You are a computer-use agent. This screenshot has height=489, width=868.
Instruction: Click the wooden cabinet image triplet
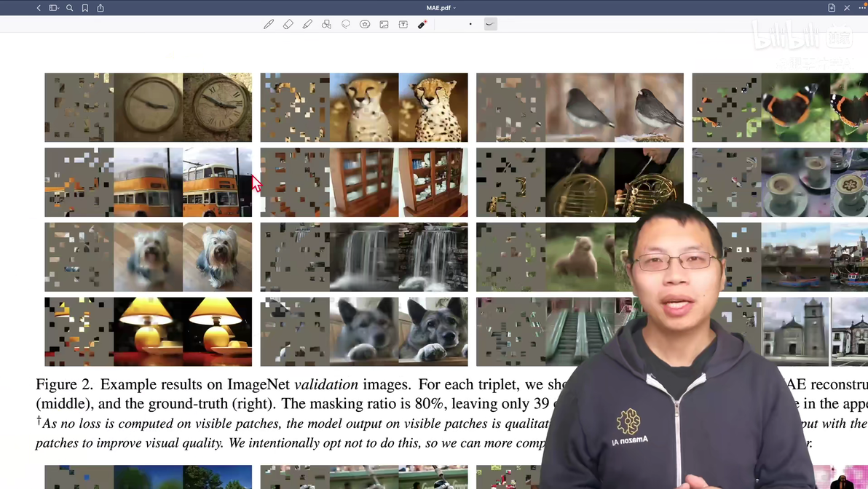[x=364, y=182]
